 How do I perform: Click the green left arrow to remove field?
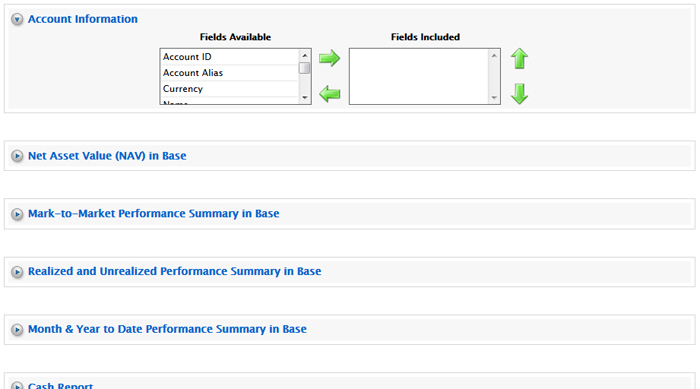point(329,94)
